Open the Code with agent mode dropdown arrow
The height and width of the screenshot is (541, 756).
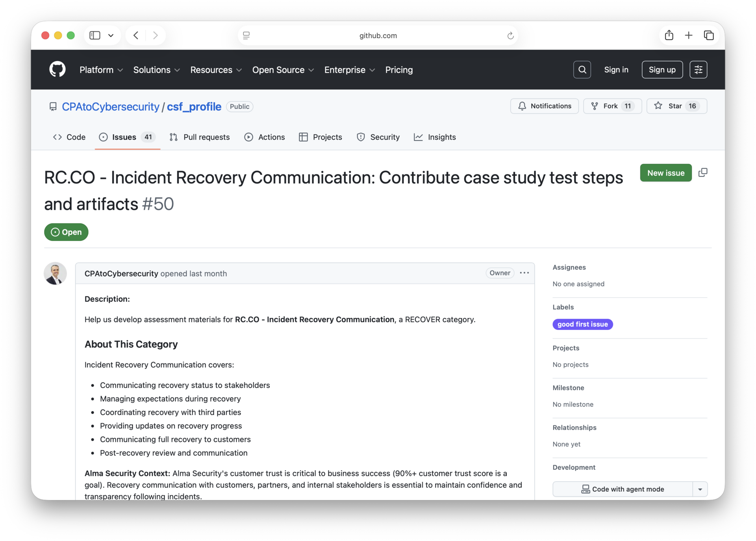pyautogui.click(x=700, y=489)
